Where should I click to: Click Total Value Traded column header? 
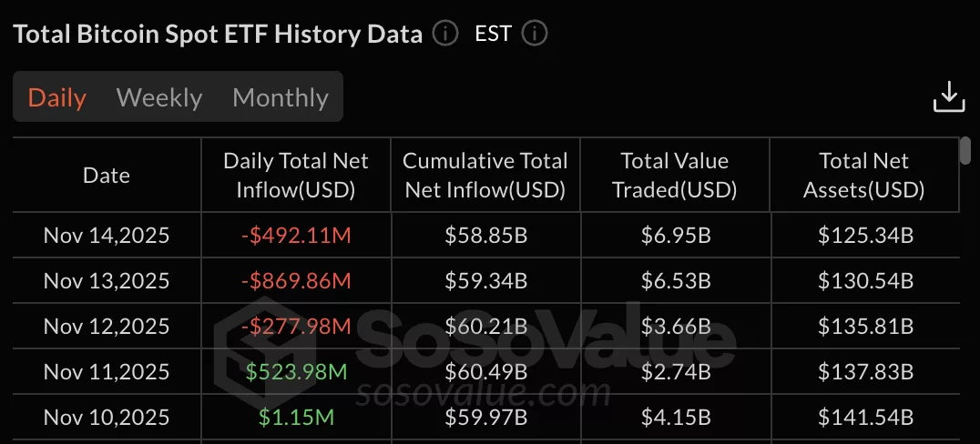(674, 176)
